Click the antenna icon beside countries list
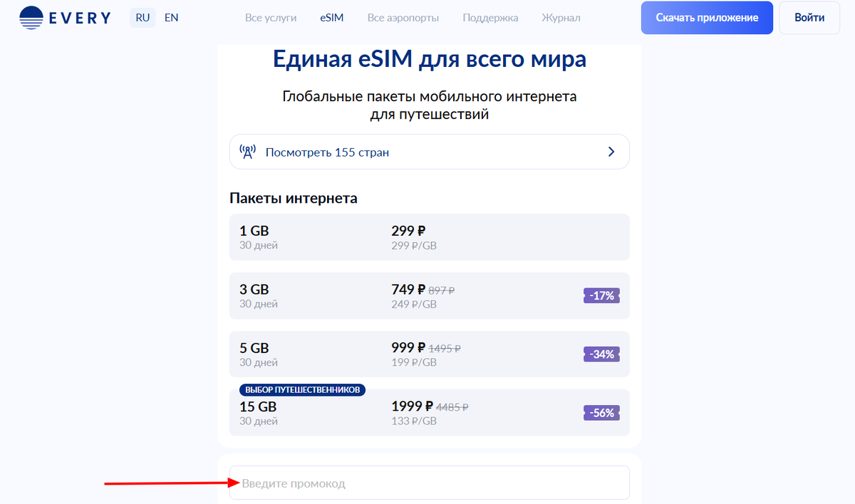 point(247,152)
